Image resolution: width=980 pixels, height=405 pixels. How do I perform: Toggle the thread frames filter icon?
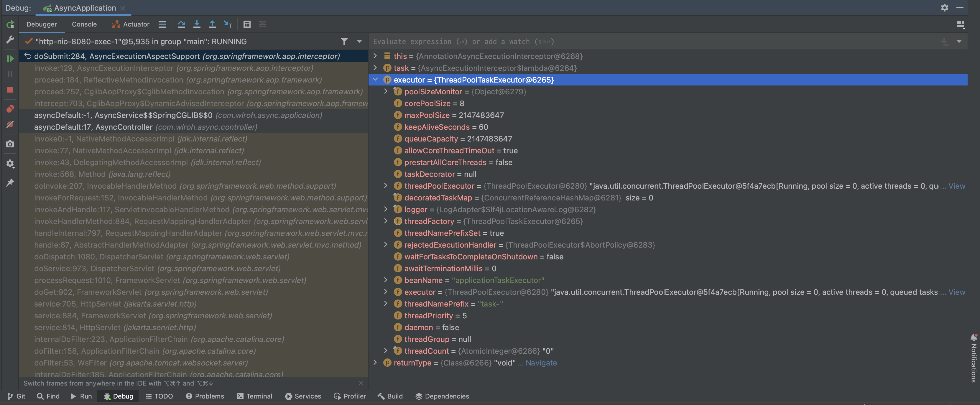pyautogui.click(x=344, y=42)
